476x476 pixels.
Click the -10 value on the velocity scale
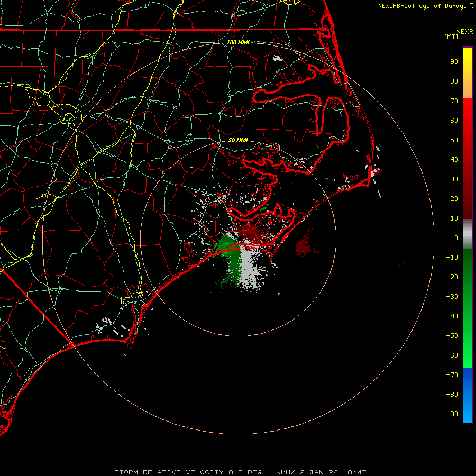coord(452,258)
